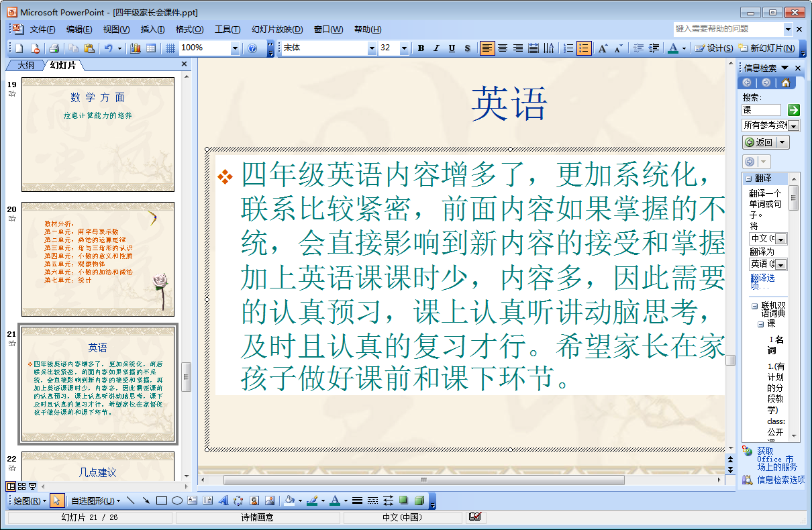Screen dimensions: 812x530
Task: Open the 编辑 menu
Action: click(79, 30)
